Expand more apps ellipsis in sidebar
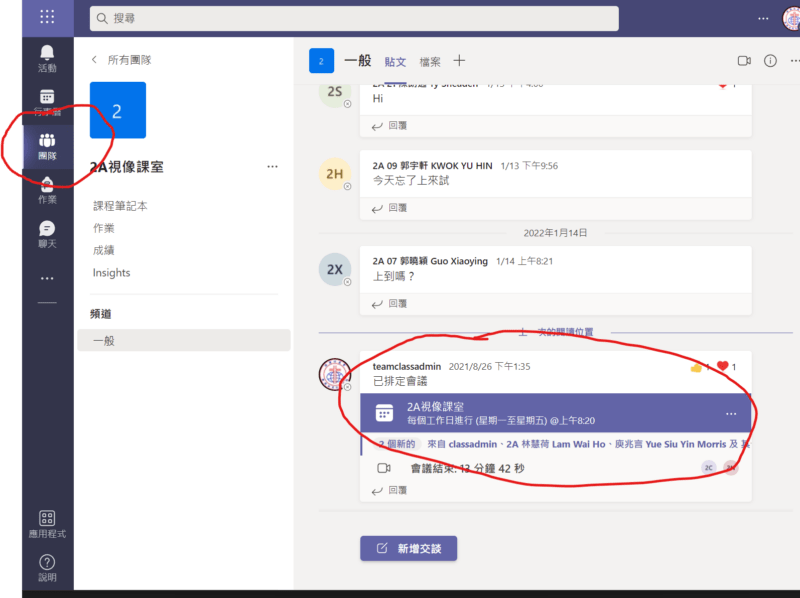This screenshot has height=598, width=800. (x=47, y=278)
